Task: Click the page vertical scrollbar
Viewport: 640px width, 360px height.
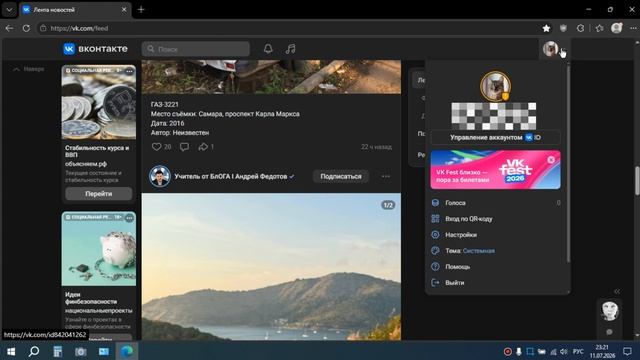Action: 637,181
